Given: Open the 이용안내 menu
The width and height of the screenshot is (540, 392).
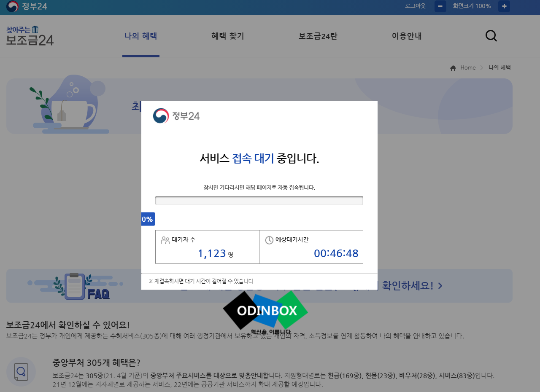Looking at the screenshot, I should tap(407, 36).
